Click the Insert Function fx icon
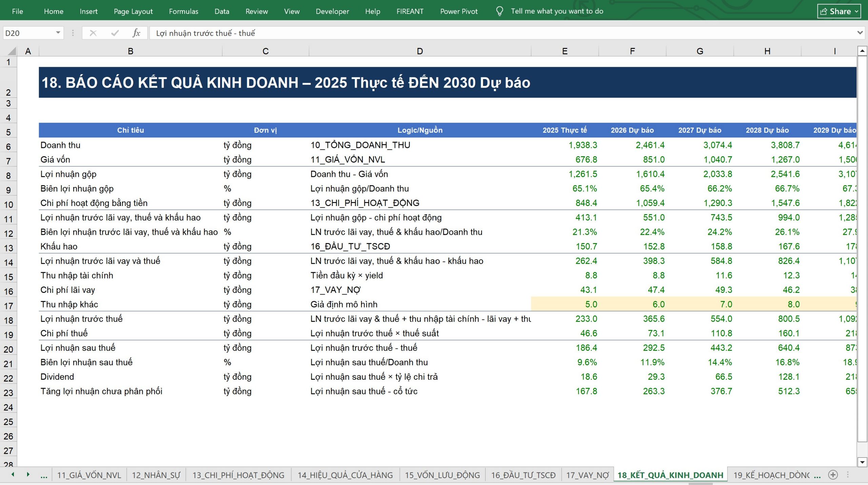This screenshot has height=485, width=868. [136, 33]
